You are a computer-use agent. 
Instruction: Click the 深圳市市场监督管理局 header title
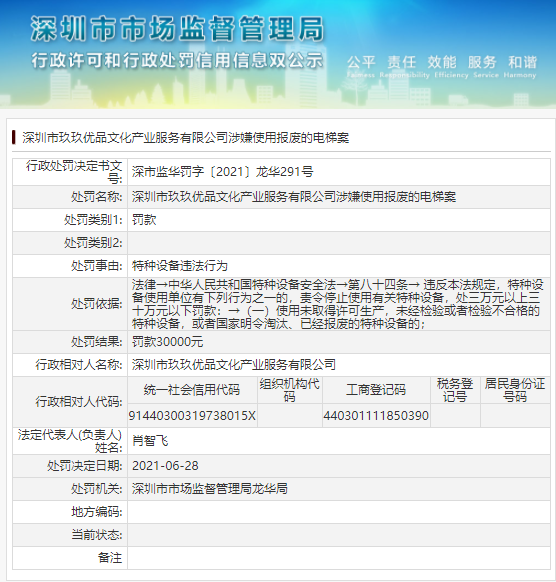click(x=177, y=29)
